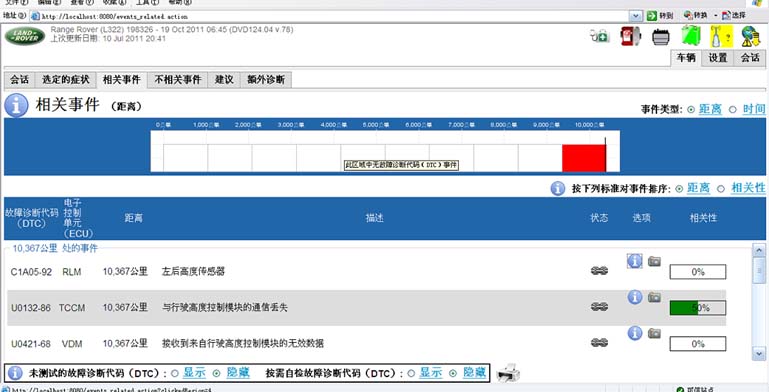The width and height of the screenshot is (769, 392).
Task: Click 0% relevance bar for C1A05-92
Action: pyautogui.click(x=697, y=272)
